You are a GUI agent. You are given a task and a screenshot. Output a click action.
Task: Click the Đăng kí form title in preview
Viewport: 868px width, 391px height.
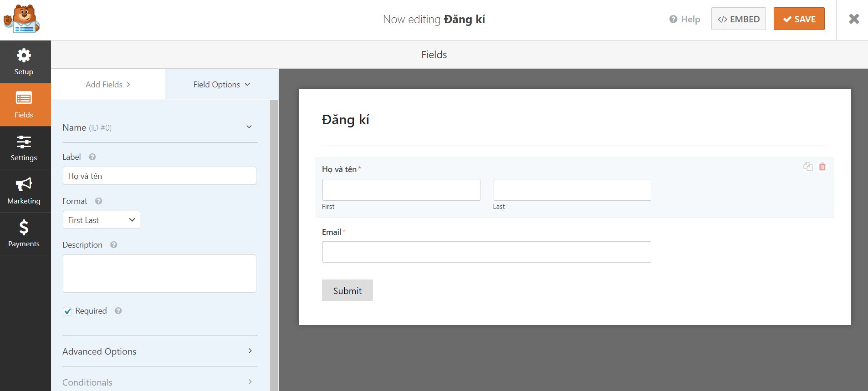pos(346,120)
